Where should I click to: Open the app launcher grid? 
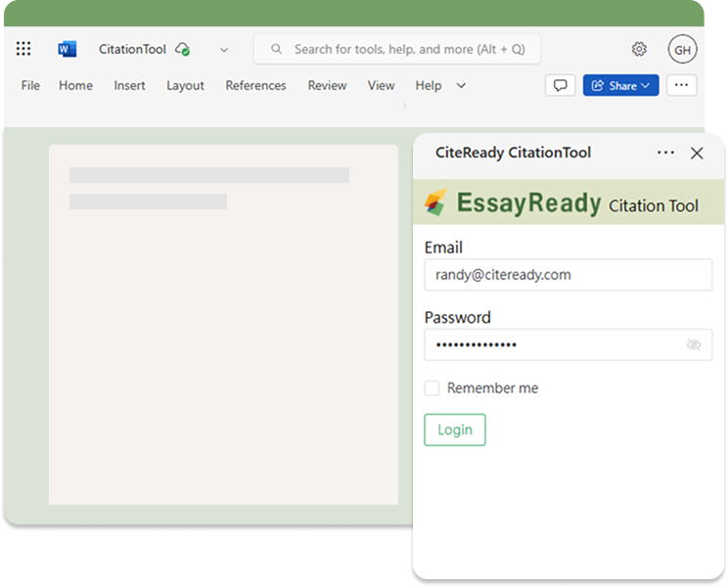coord(23,49)
